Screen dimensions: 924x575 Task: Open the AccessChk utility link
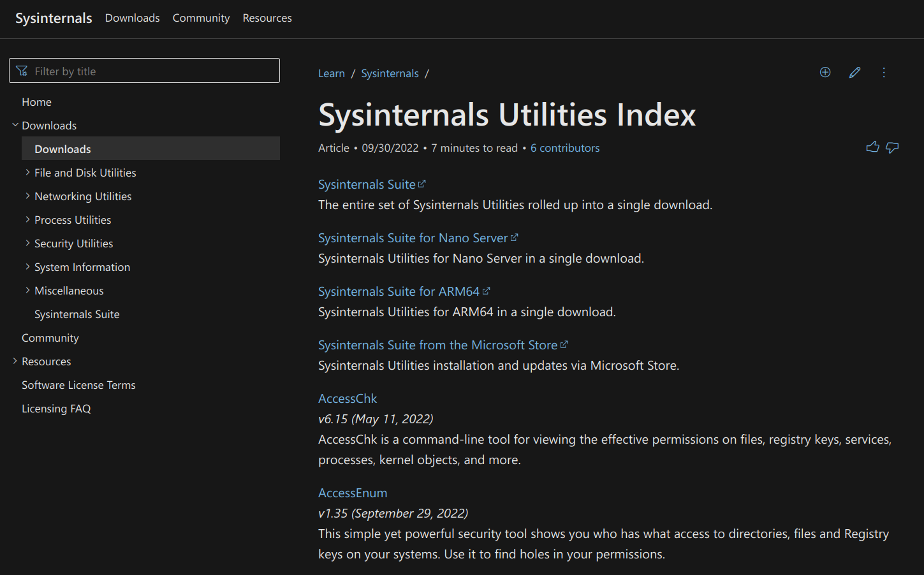point(348,398)
